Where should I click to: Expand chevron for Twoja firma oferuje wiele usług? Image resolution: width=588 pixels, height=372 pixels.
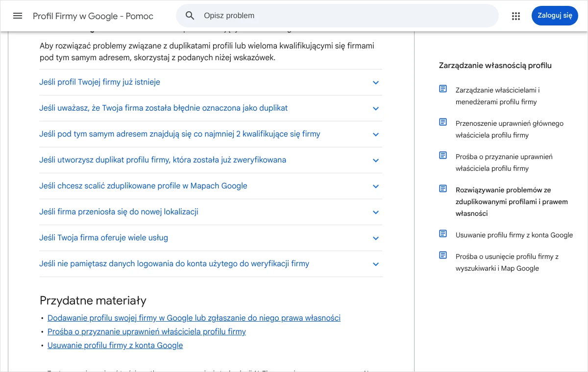coord(376,238)
